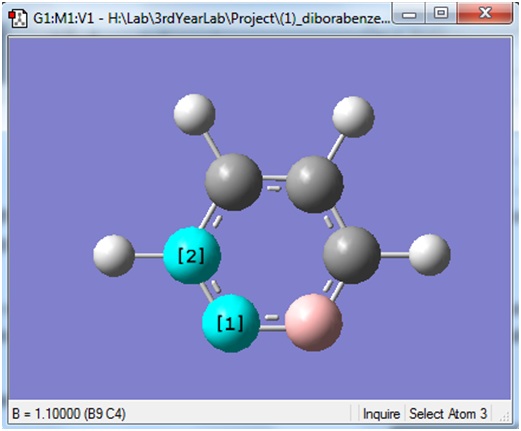Click the GaussView window title icon
521x431 pixels.
click(x=18, y=19)
